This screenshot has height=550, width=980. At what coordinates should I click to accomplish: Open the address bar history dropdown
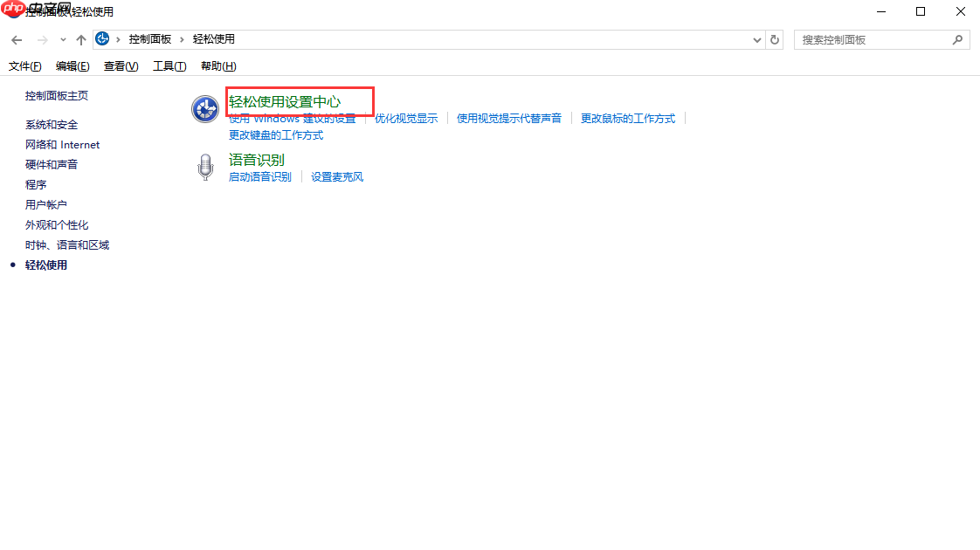(x=756, y=38)
